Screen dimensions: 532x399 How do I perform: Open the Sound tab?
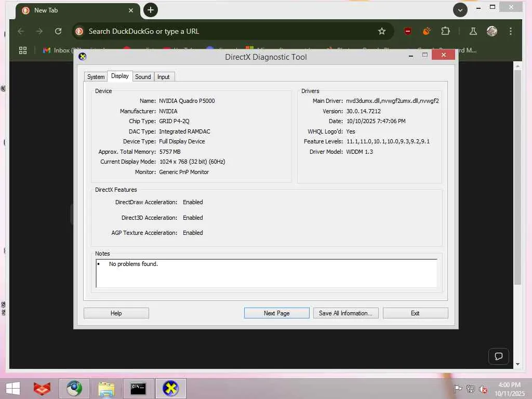143,77
